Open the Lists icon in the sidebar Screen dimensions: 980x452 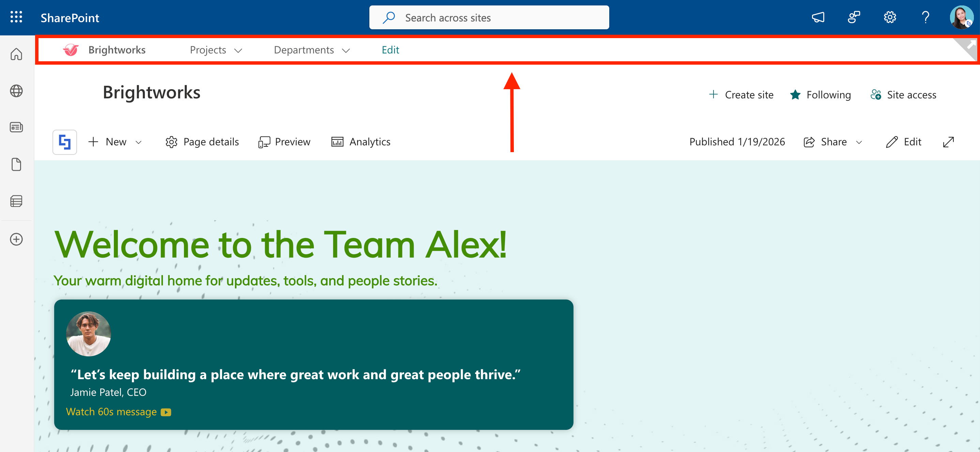(16, 201)
